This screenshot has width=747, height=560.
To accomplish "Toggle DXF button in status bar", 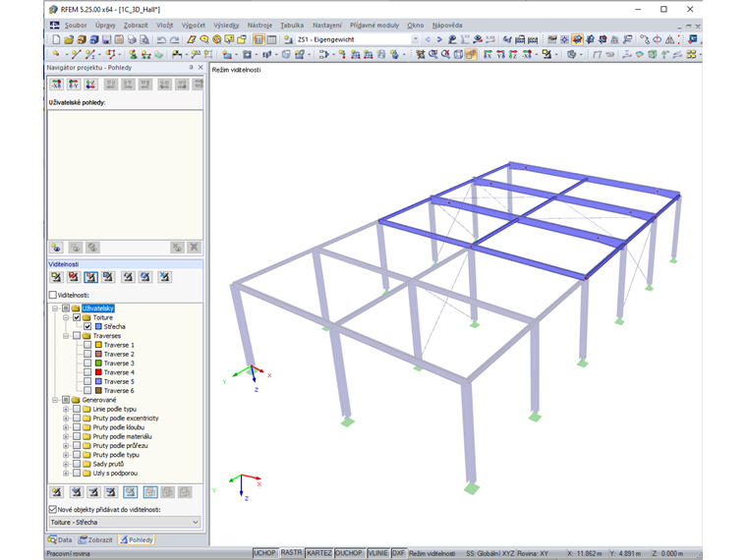I will 398,553.
